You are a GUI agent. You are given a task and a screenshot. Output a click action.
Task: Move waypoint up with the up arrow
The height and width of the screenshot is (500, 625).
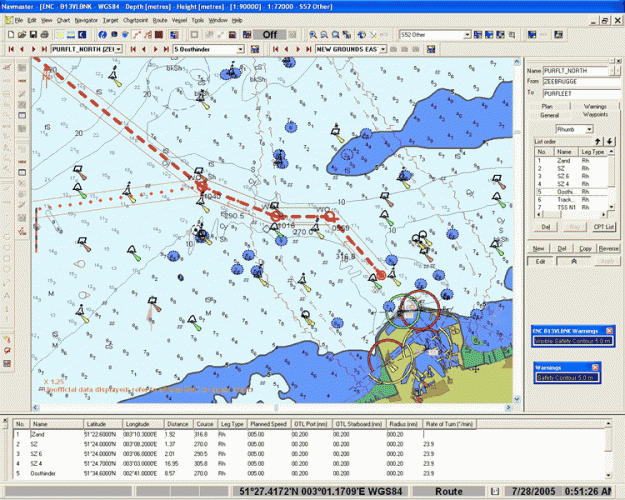pyautogui.click(x=597, y=141)
